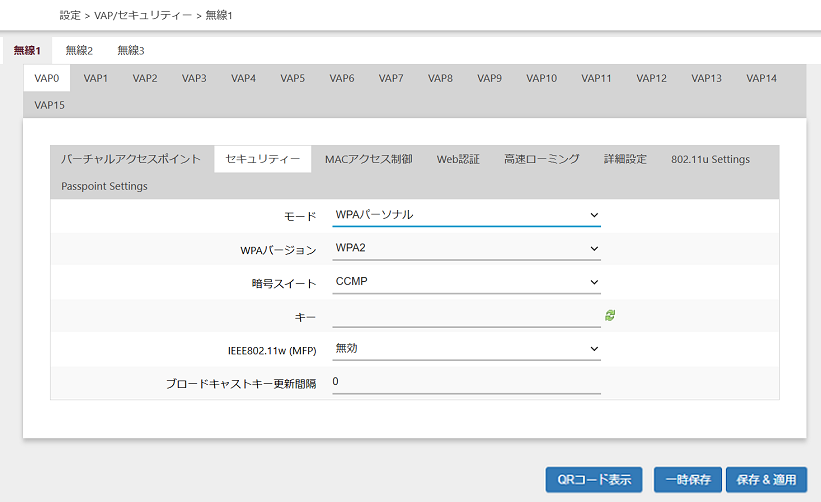Screen dimensions: 821x502
Task: Open the IEEE802.11w (MFP) dropdown
Action: (x=466, y=348)
